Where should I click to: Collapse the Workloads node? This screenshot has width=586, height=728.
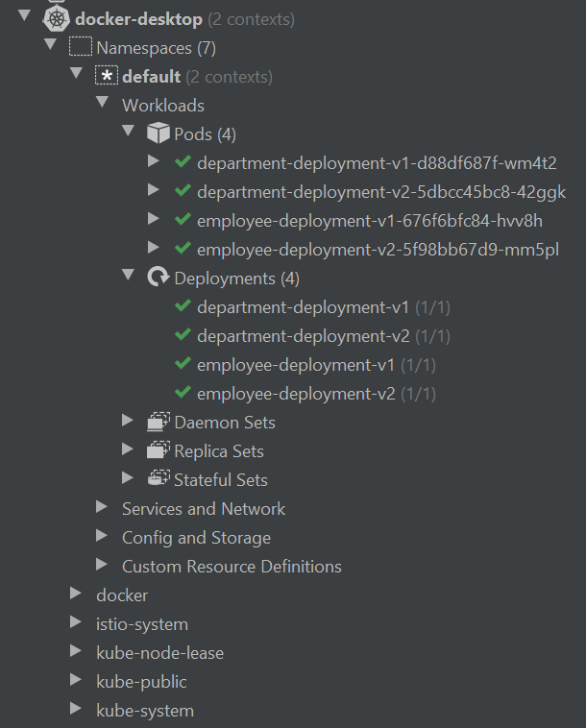pos(102,105)
